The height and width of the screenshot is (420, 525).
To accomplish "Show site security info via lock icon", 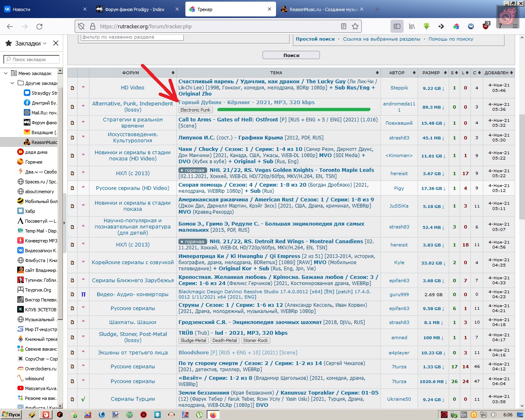I will point(92,26).
